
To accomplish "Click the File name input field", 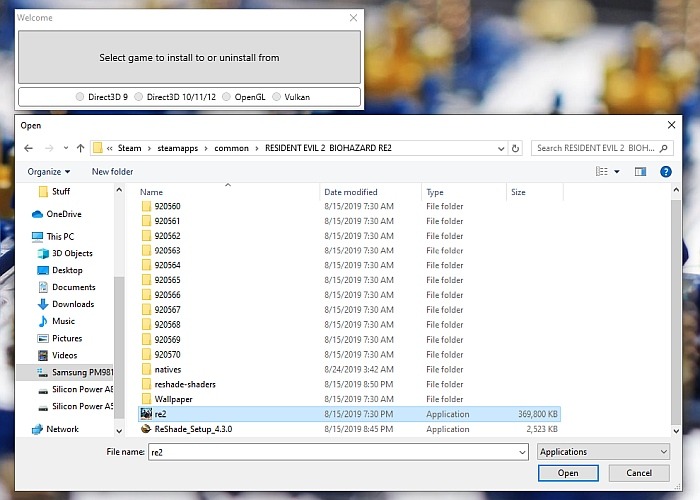I will [338, 452].
